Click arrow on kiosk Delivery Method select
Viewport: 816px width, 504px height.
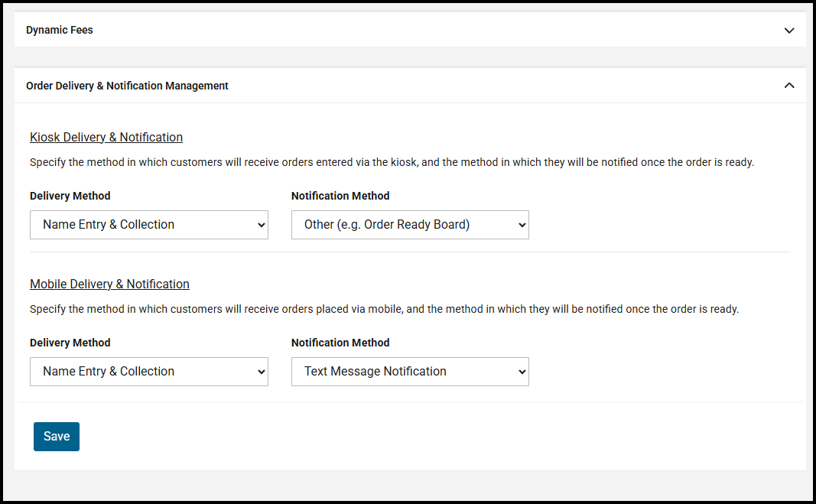pyautogui.click(x=261, y=225)
